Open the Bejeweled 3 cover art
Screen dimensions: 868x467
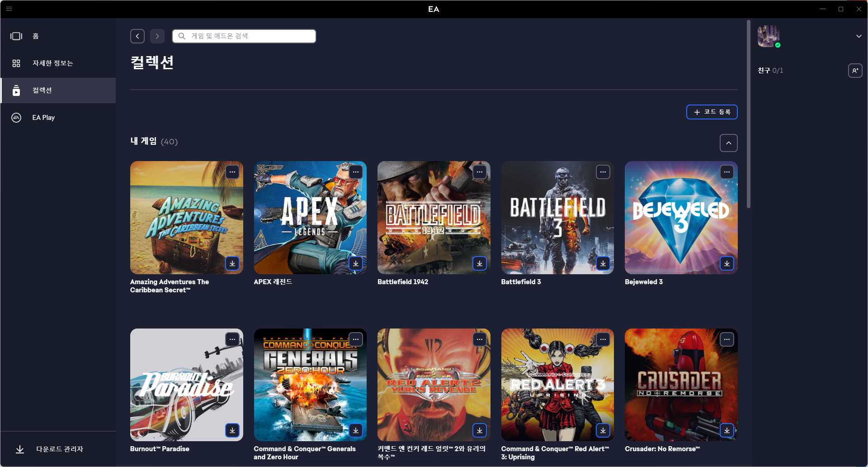[x=681, y=218]
